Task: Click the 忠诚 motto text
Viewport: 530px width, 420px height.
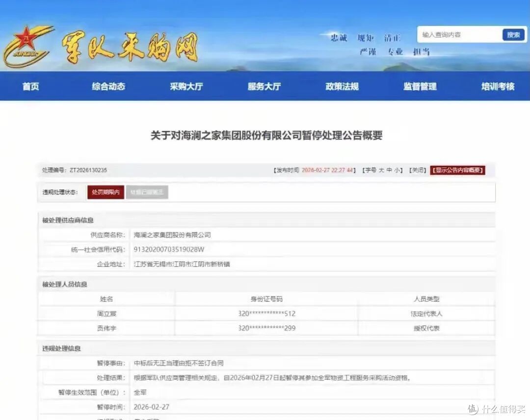Action: (x=339, y=37)
